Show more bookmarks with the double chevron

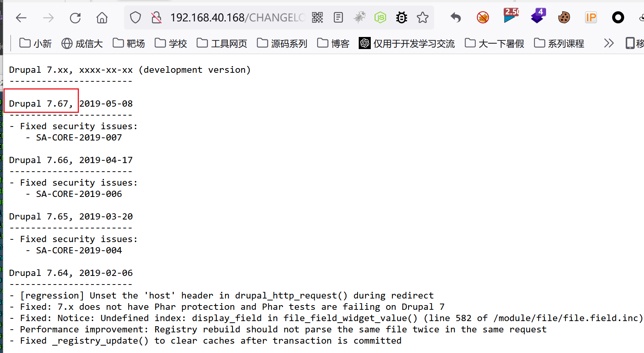point(609,43)
